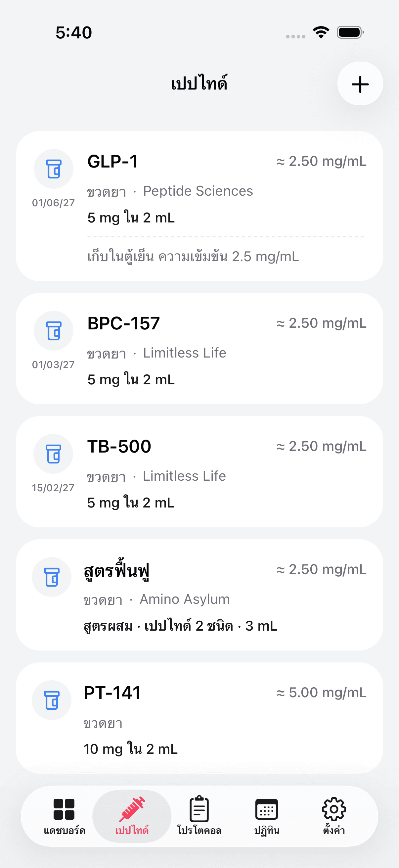Go to ตั้งค่า settings gear tab
The height and width of the screenshot is (868, 399).
[334, 816]
